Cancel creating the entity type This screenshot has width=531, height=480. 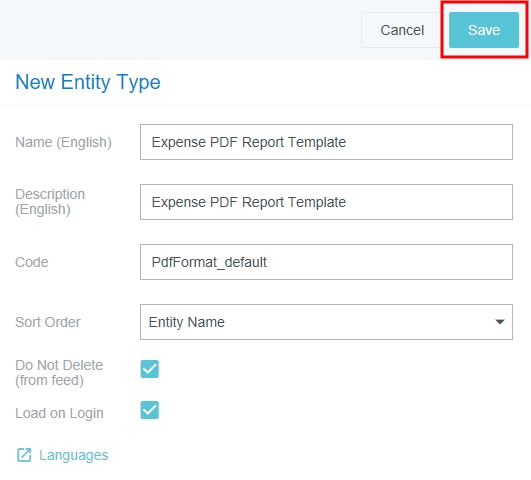coord(402,30)
